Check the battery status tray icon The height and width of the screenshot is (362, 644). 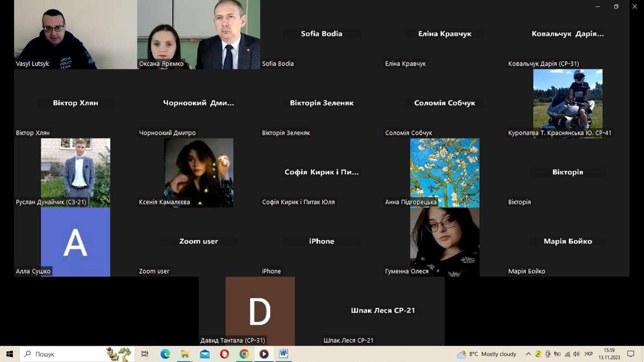(557, 354)
